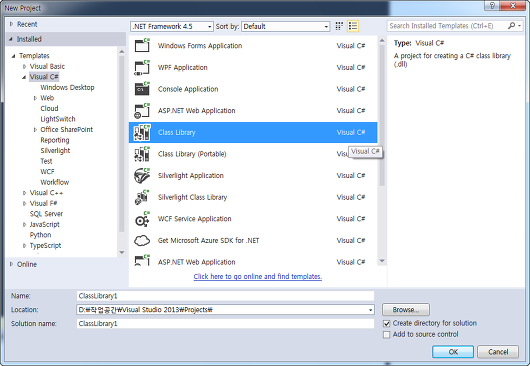530x366 pixels.
Task: Select the Class Library (Portable) icon
Action: pos(142,154)
